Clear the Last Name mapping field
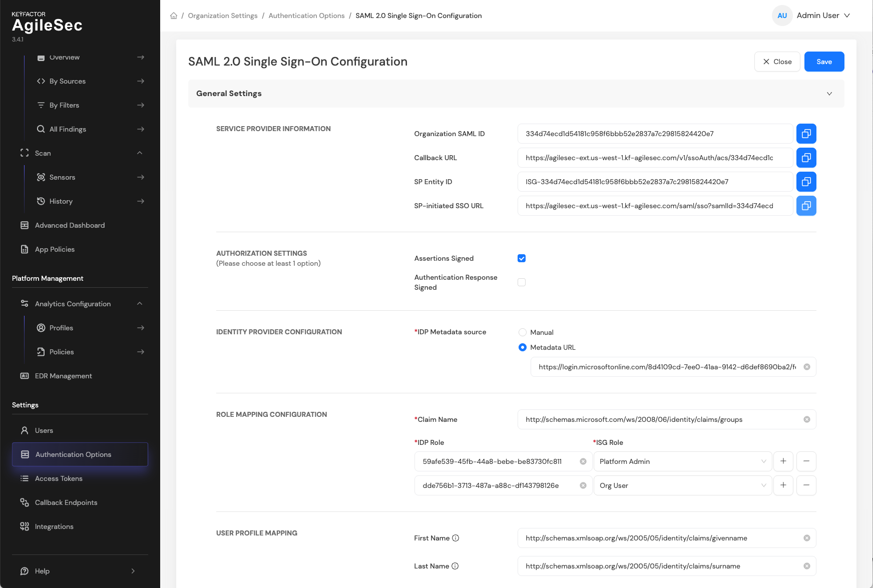The width and height of the screenshot is (873, 588). click(807, 566)
